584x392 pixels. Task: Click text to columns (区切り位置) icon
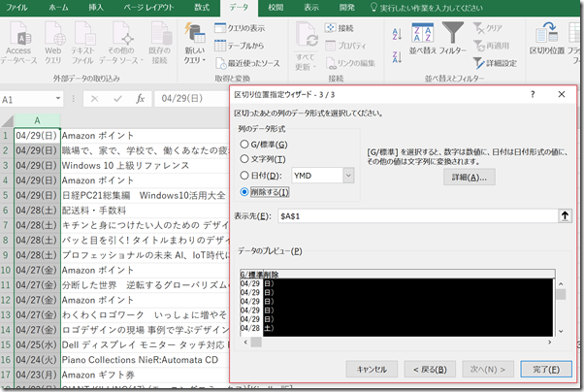547,39
